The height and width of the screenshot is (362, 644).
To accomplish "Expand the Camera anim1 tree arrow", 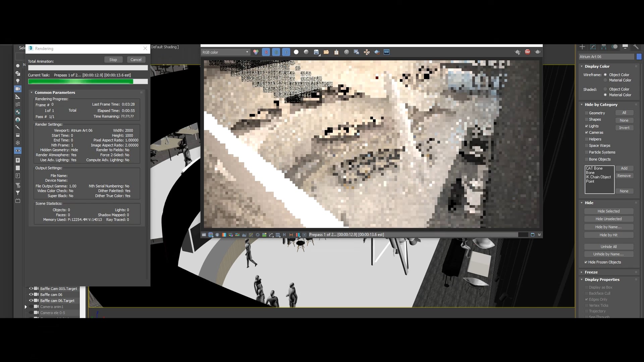I will coord(26,307).
